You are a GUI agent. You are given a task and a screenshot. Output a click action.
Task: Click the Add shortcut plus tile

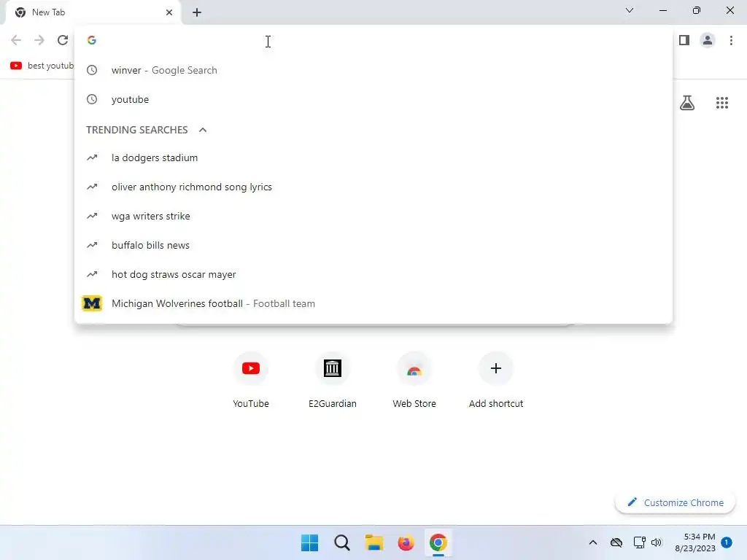496,380
